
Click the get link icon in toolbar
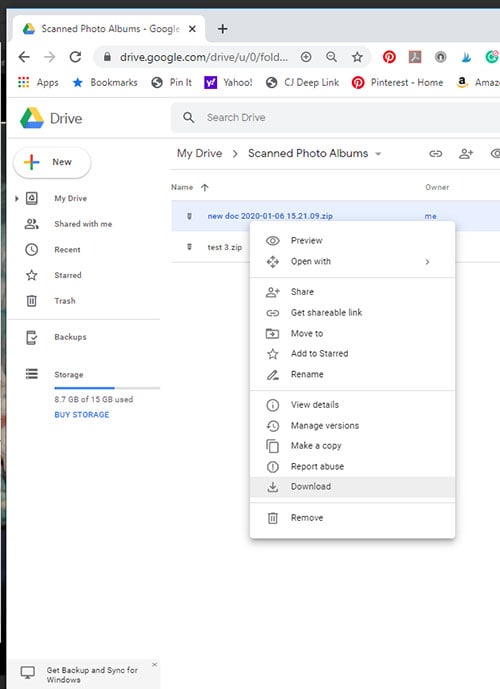point(435,153)
